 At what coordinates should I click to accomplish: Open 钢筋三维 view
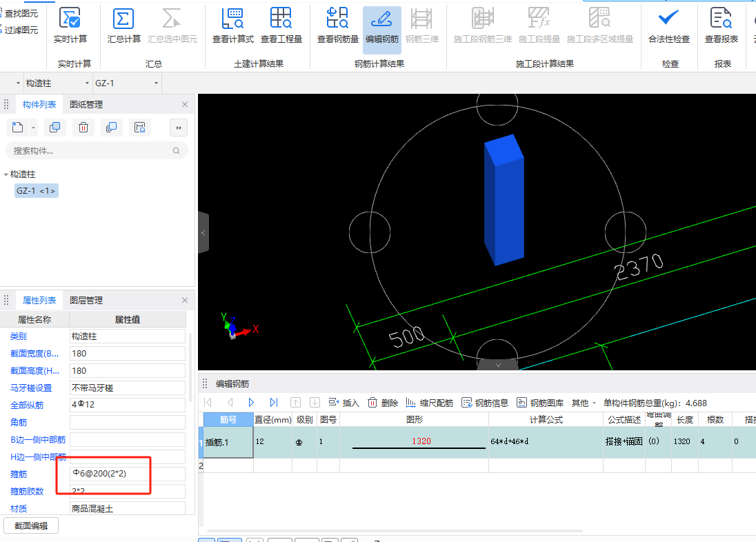[422, 26]
